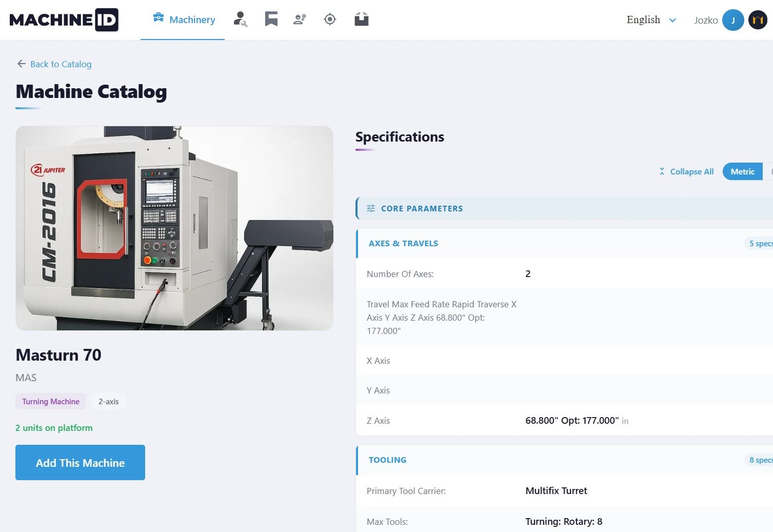773x532 pixels.
Task: Click the 'Turning: Rotary: 8' value
Action: click(x=564, y=522)
